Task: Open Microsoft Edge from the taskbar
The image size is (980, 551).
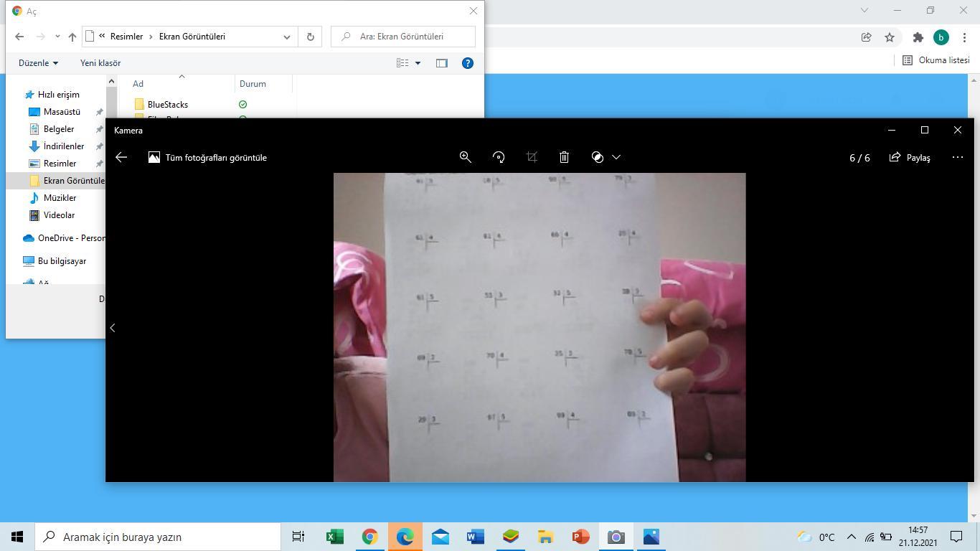Action: click(405, 537)
